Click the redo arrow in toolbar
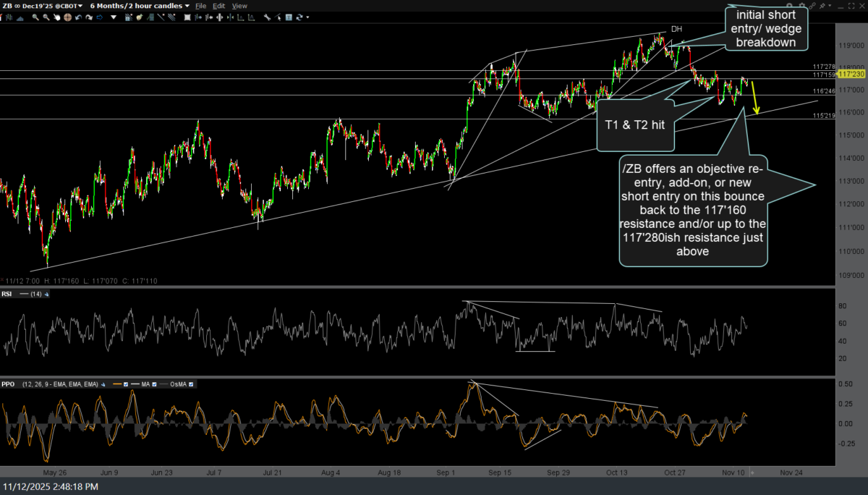 pyautogui.click(x=89, y=17)
